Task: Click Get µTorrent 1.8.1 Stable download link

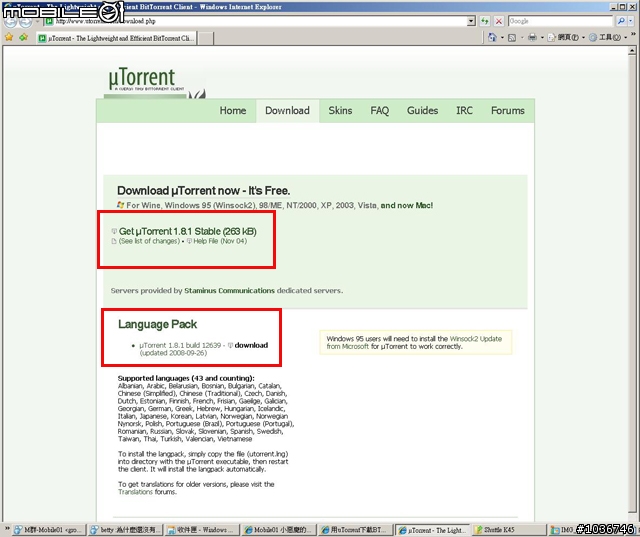Action: [x=188, y=231]
